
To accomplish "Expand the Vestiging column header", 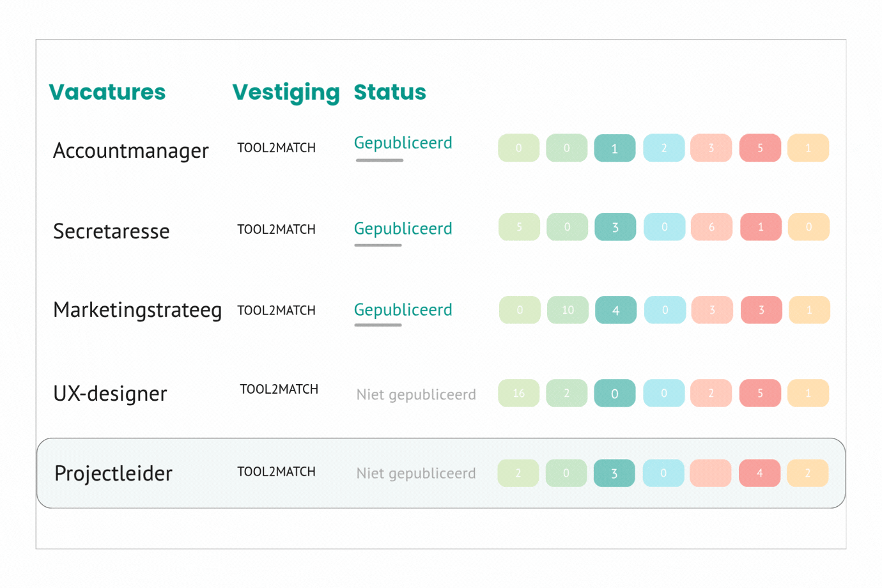I will [x=286, y=92].
